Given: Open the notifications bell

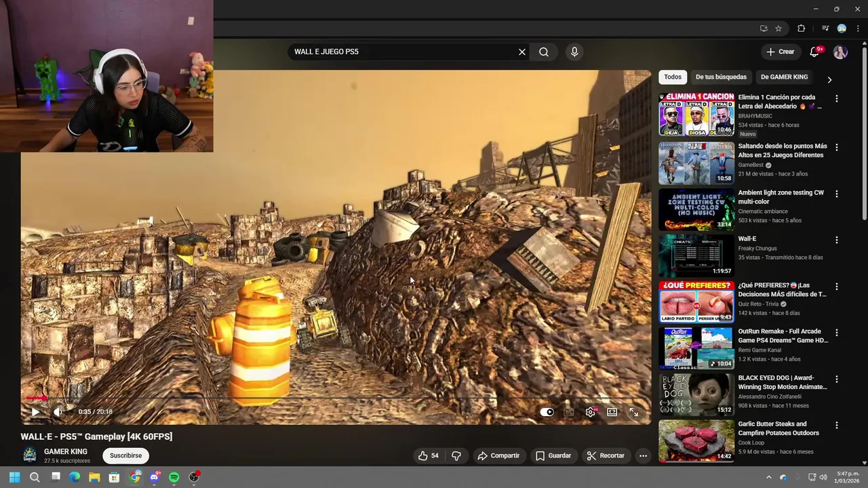Looking at the screenshot, I should 815,52.
